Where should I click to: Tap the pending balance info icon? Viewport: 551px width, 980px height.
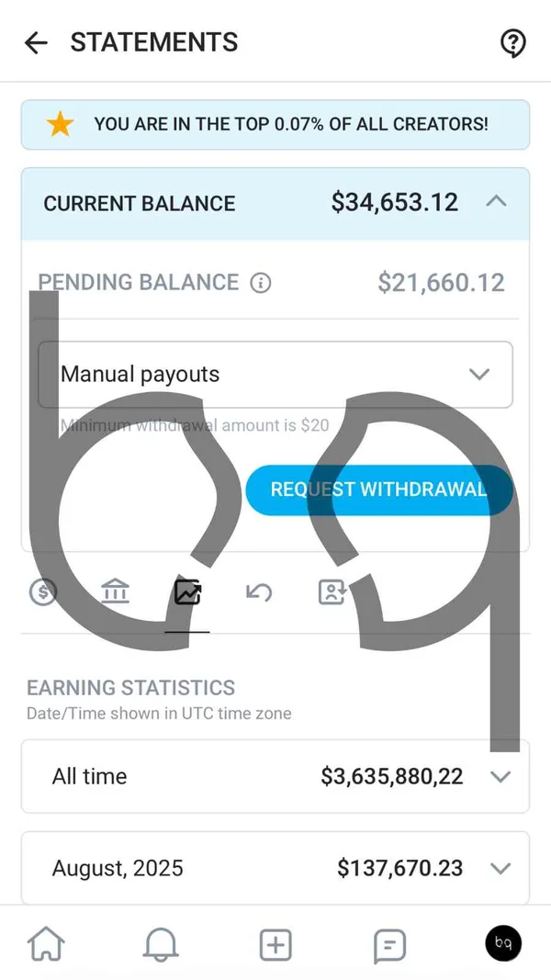[x=261, y=283]
